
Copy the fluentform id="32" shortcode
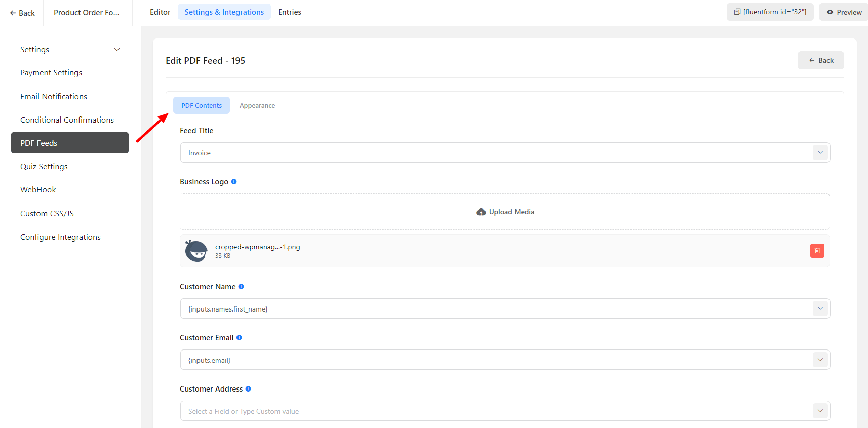click(x=770, y=12)
